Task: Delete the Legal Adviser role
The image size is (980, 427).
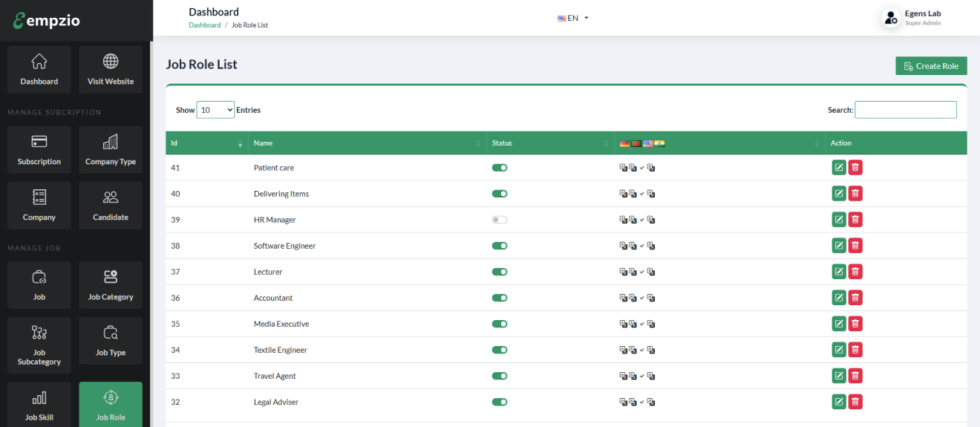Action: 855,402
